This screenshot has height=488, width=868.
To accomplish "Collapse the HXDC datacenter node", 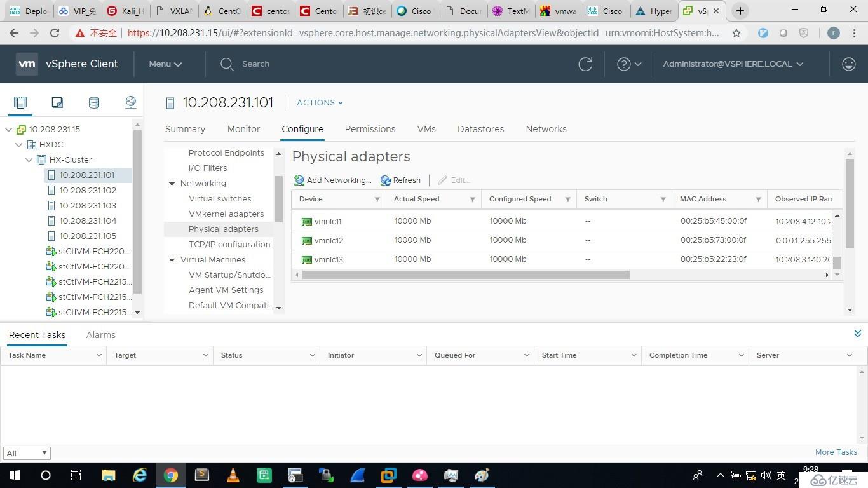I will click(18, 145).
